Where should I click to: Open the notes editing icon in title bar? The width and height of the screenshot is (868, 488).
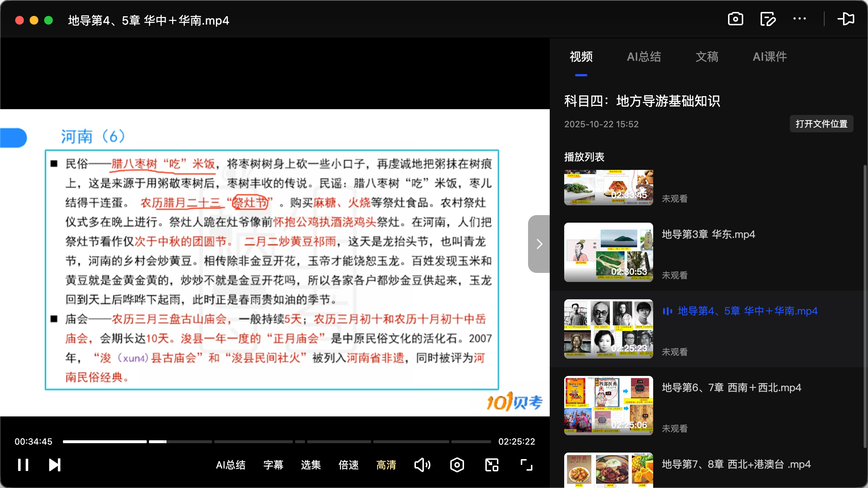(767, 19)
